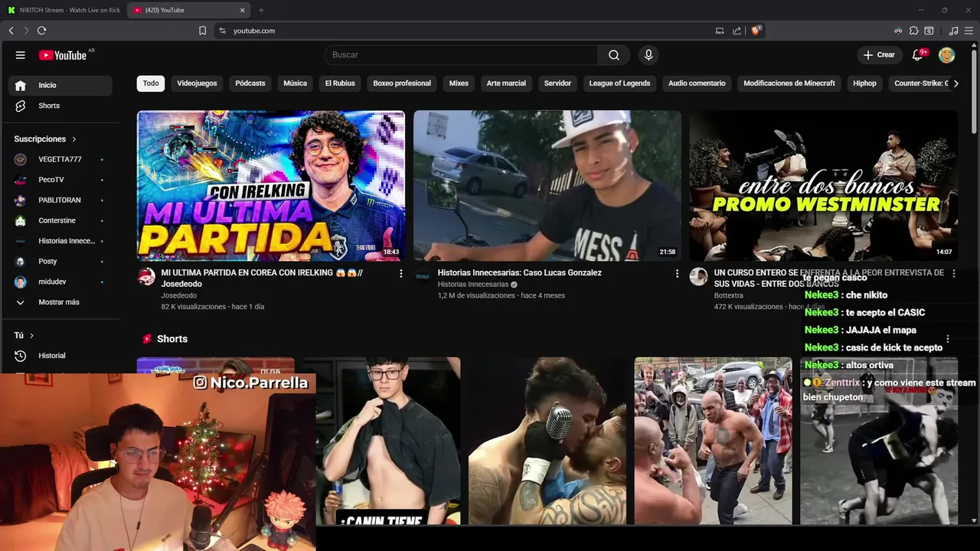Play the MI ULTIMA PARTIDA thumbnail

coord(271,186)
